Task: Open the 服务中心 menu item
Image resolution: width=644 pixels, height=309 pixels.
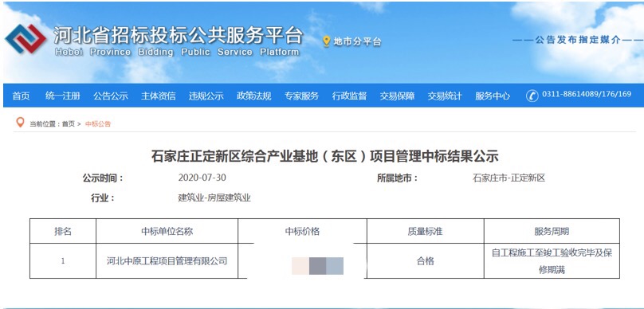Action: pyautogui.click(x=493, y=96)
